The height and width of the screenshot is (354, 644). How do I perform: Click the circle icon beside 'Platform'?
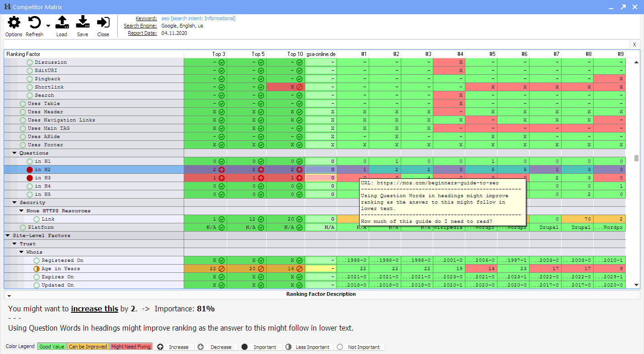click(x=23, y=227)
